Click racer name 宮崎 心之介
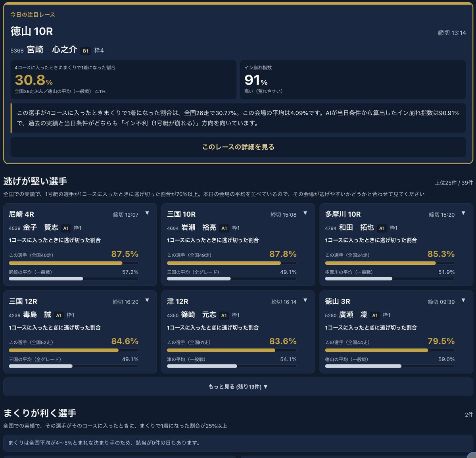476x458 pixels. point(52,50)
